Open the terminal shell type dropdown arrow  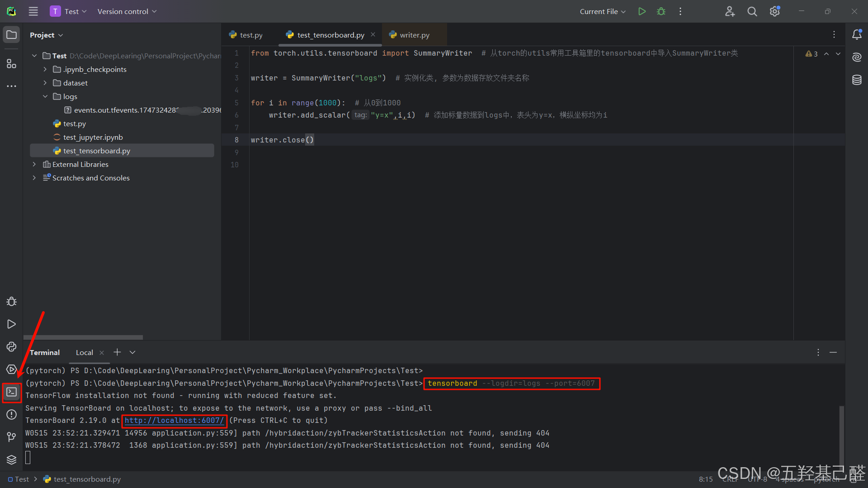click(x=132, y=352)
